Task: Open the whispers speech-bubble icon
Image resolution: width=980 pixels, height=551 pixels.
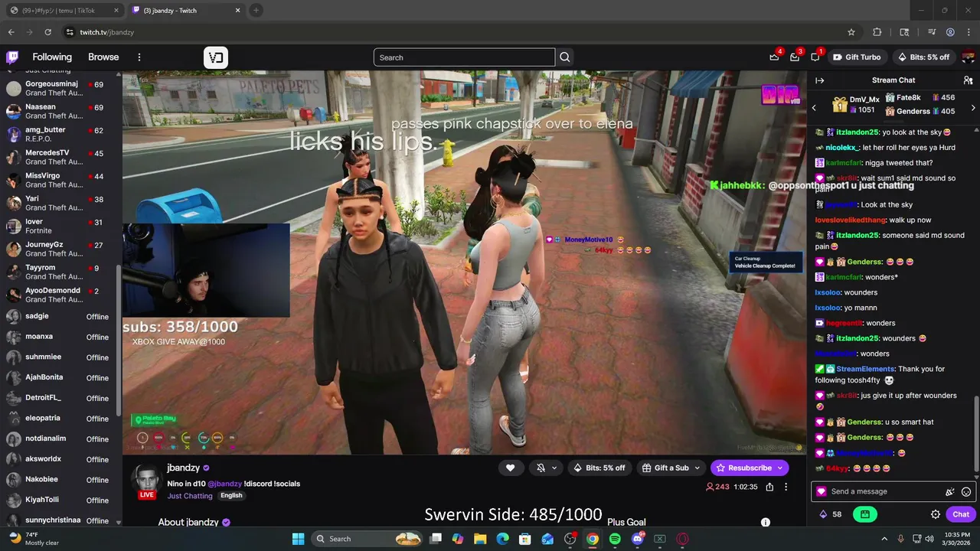Action: pyautogui.click(x=815, y=57)
